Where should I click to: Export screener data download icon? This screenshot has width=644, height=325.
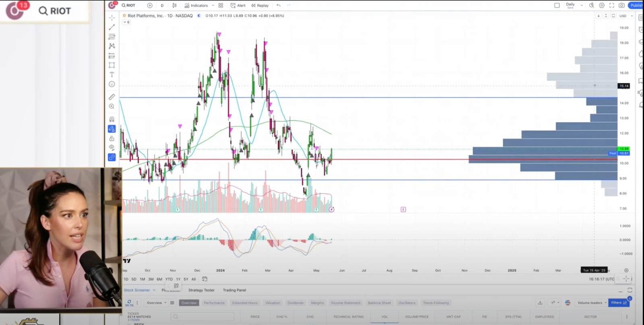click(x=540, y=302)
